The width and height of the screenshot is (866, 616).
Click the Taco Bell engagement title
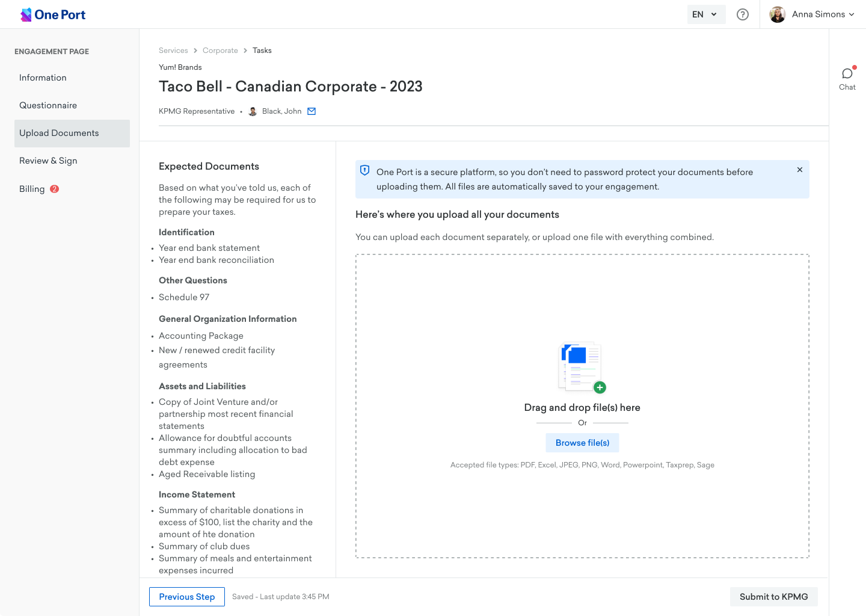tap(290, 87)
